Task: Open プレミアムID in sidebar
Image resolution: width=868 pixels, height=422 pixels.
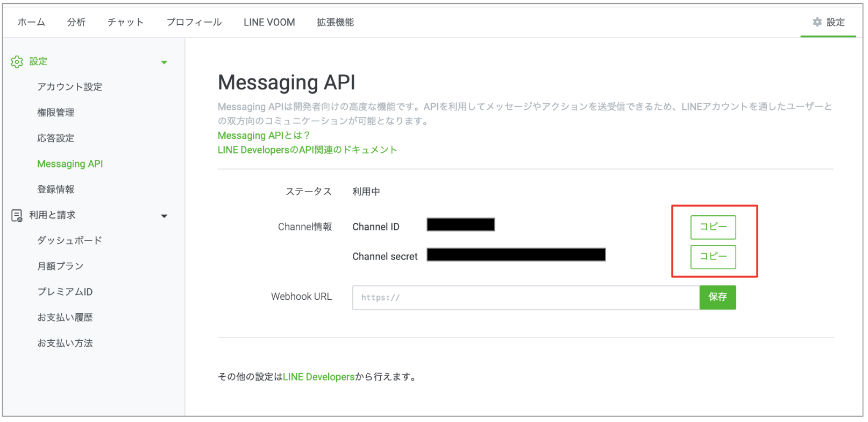Action: (65, 292)
